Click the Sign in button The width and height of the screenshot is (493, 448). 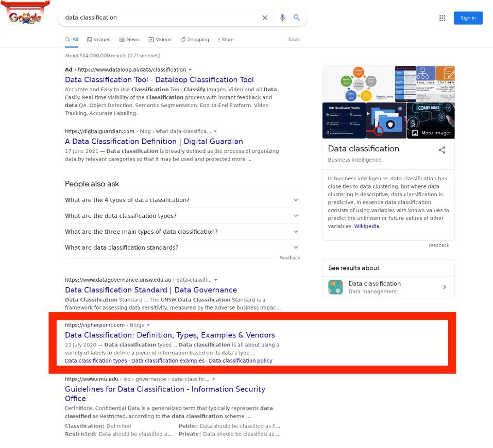(x=468, y=18)
